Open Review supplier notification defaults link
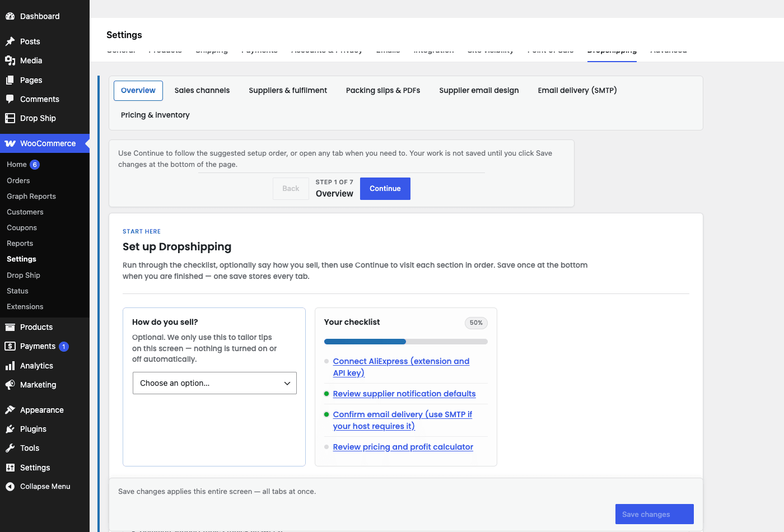The image size is (784, 532). (404, 394)
